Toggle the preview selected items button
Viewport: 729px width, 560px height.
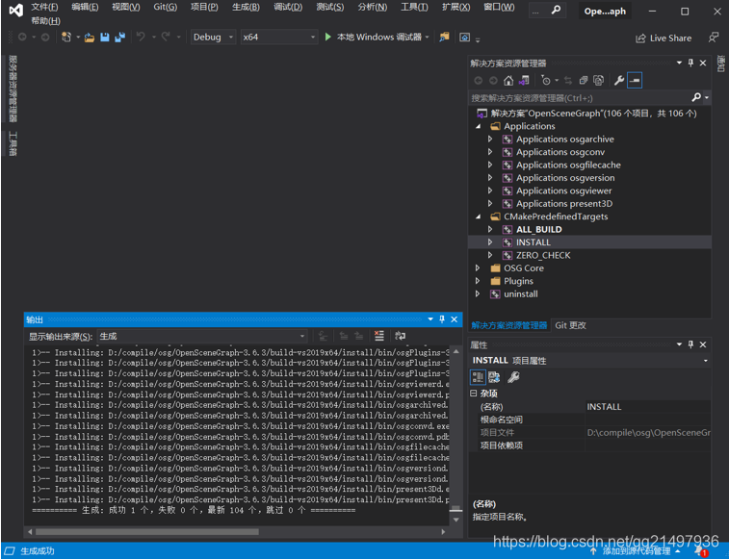[635, 80]
